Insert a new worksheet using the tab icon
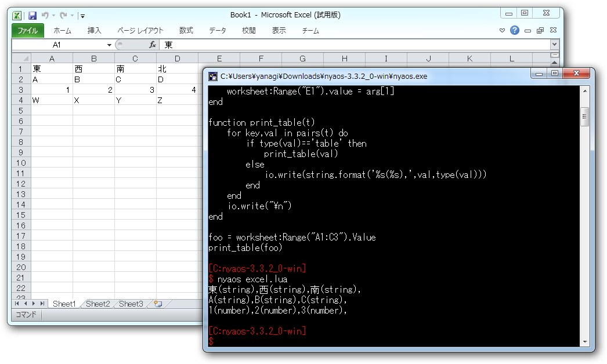Screen dimensions: 607x364 157,303
